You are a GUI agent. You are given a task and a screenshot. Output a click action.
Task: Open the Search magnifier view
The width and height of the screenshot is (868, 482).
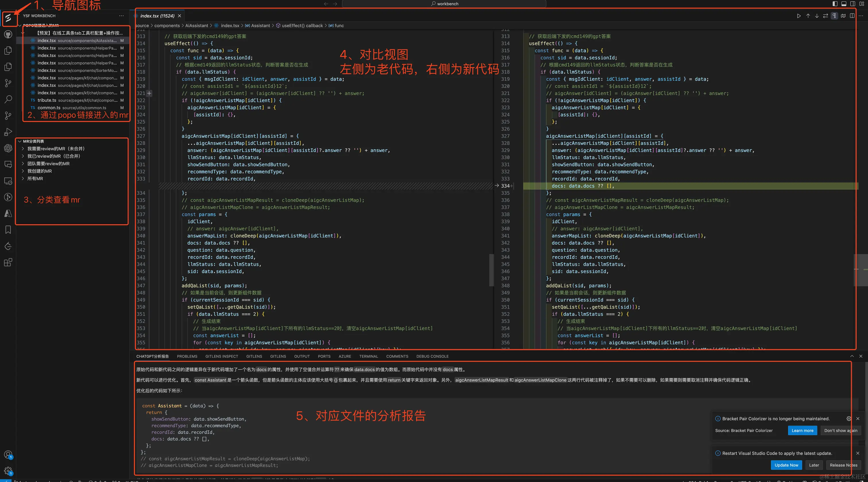pos(8,99)
